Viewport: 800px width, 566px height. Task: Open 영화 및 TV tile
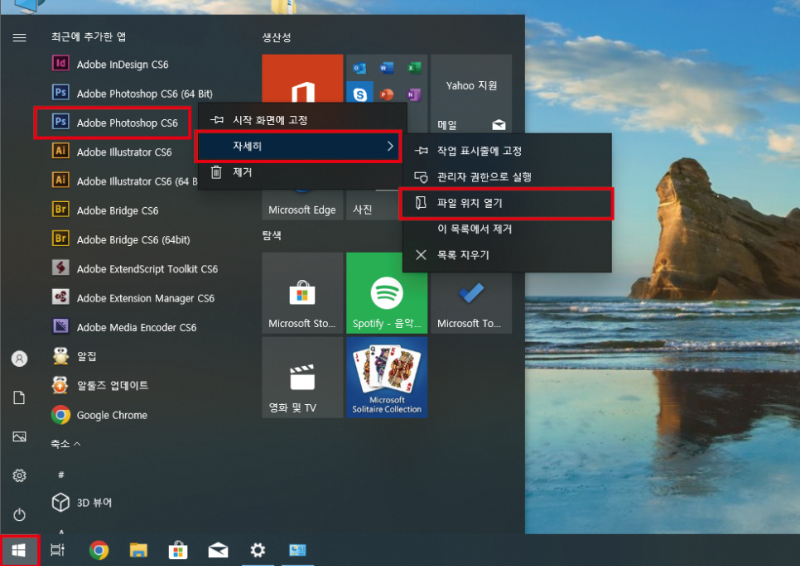(302, 377)
